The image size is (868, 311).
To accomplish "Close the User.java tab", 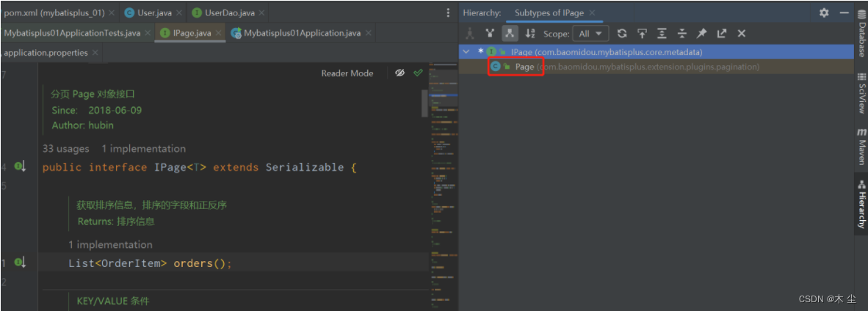I will click(179, 12).
